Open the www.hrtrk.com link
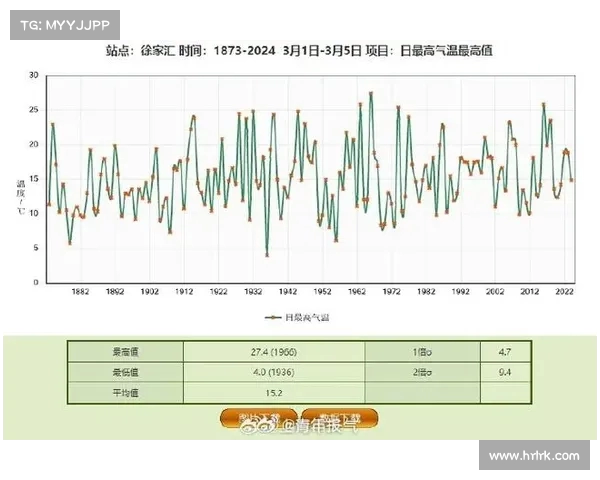This screenshot has width=600, height=480. point(534,456)
